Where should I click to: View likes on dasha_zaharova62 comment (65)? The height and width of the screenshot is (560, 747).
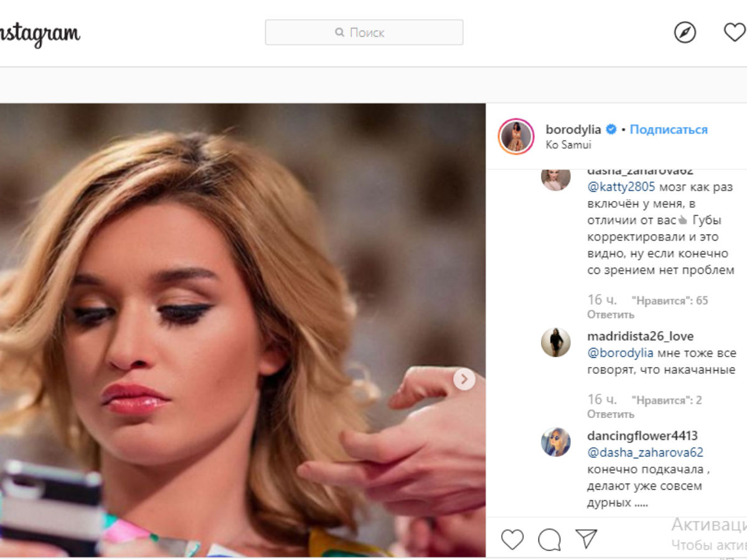click(x=670, y=301)
